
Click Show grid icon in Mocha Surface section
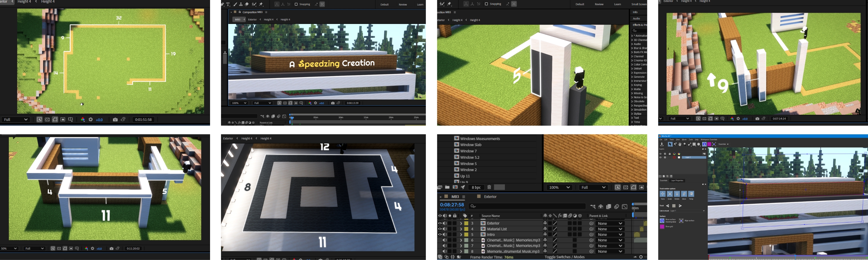662,227
